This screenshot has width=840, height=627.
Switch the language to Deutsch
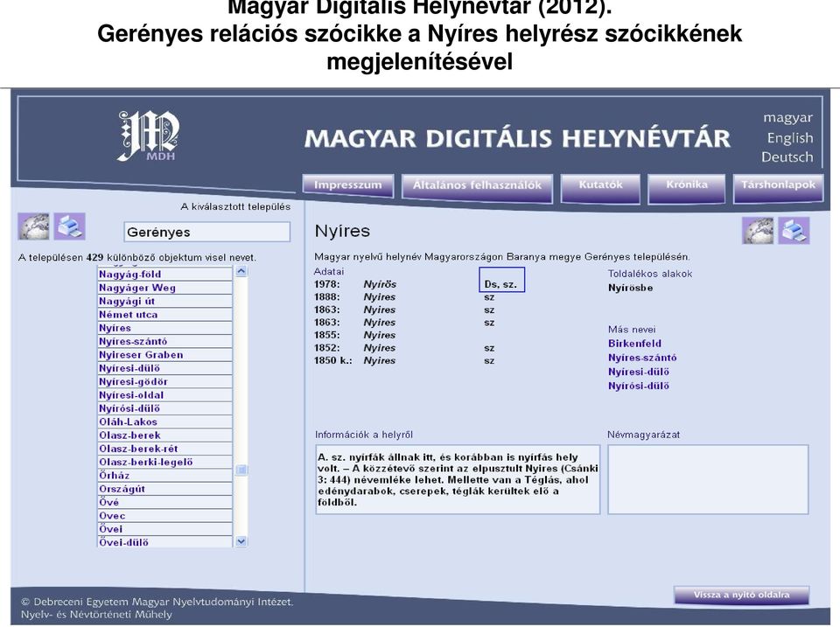coord(787,157)
